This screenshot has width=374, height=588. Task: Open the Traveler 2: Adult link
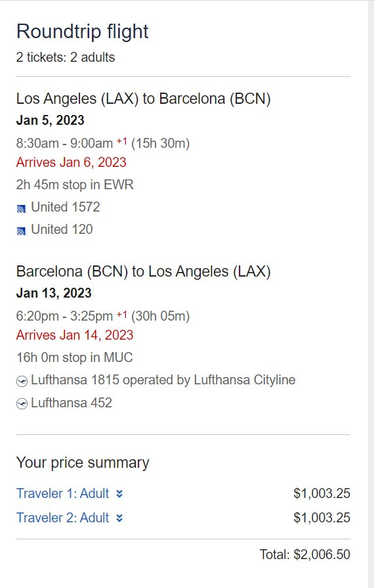pyautogui.click(x=62, y=518)
